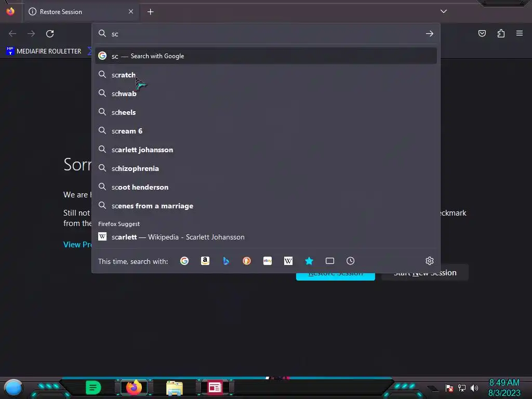Viewport: 532px width, 399px height.
Task: Click the volume speaker tray icon
Action: tap(474, 388)
